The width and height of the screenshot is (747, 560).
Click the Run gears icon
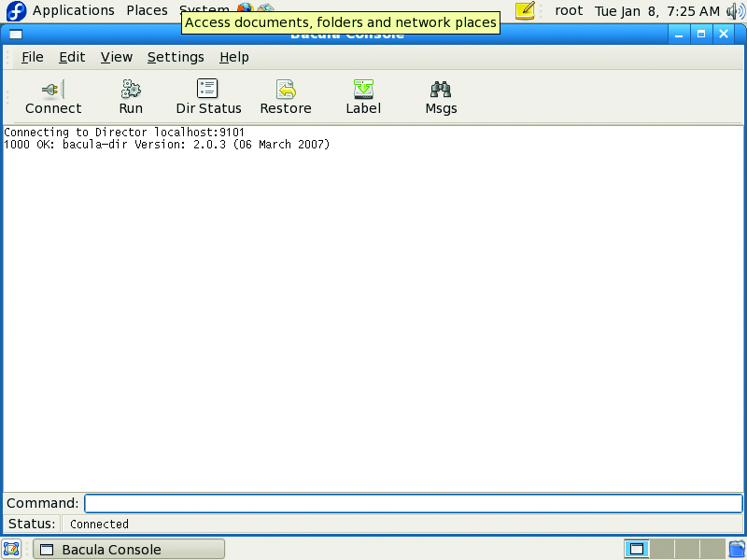(131, 90)
